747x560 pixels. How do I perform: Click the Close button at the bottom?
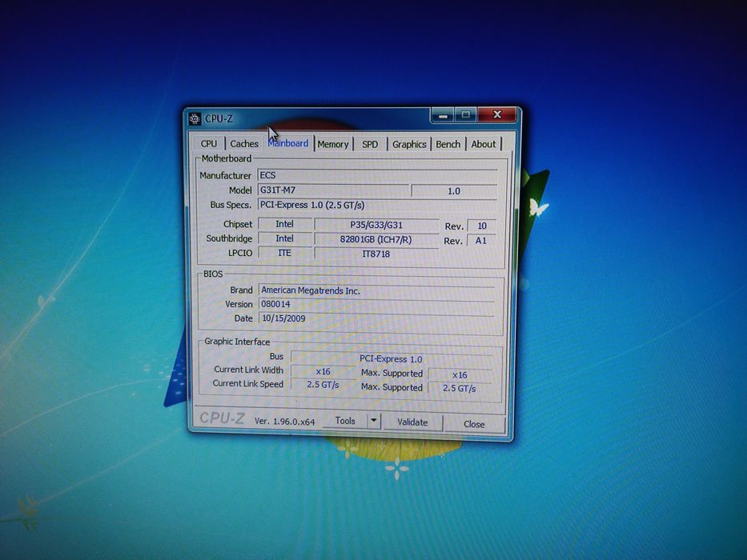pos(474,424)
